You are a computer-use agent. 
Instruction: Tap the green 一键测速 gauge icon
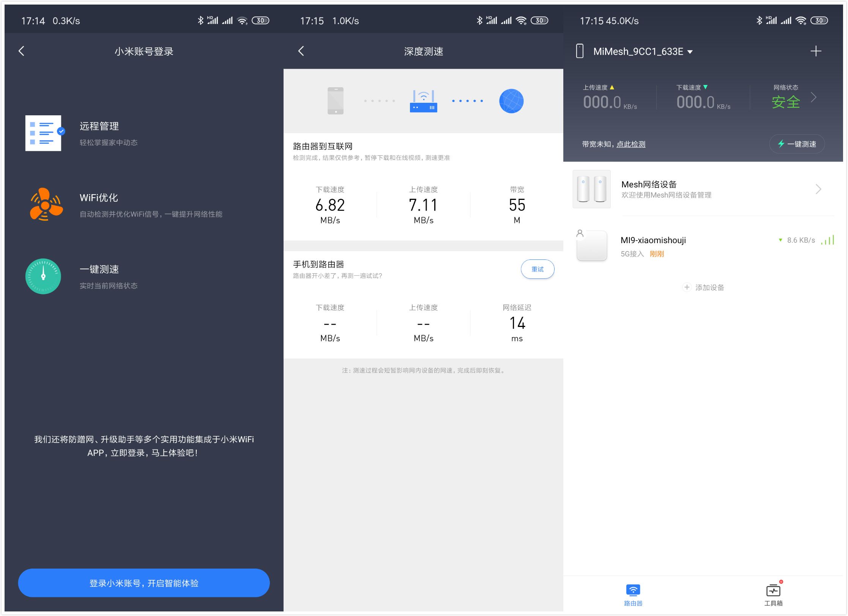coord(43,276)
